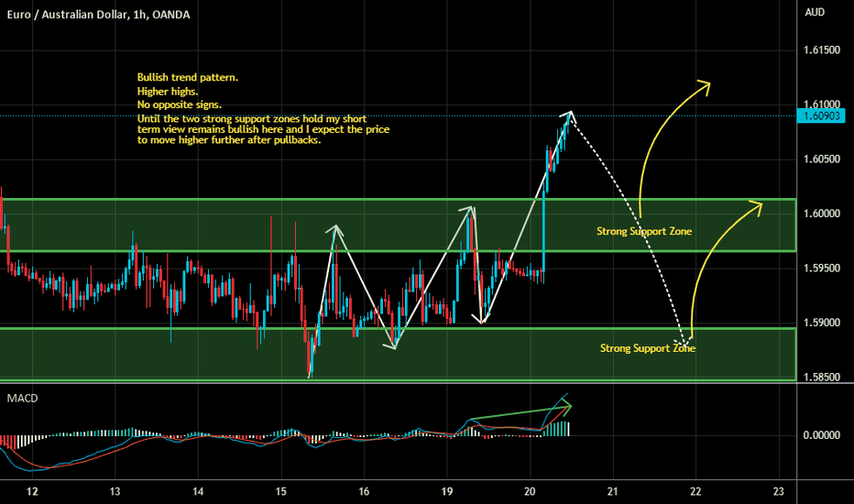Click the upper Strong Support Zone label
The width and height of the screenshot is (854, 504).
[644, 231]
